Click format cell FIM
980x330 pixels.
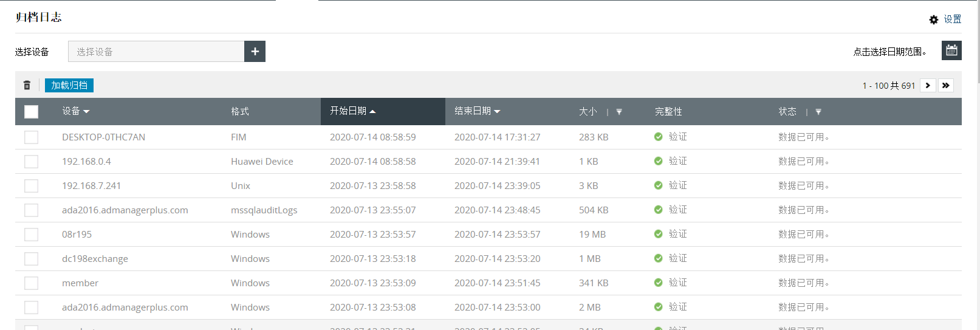(238, 137)
